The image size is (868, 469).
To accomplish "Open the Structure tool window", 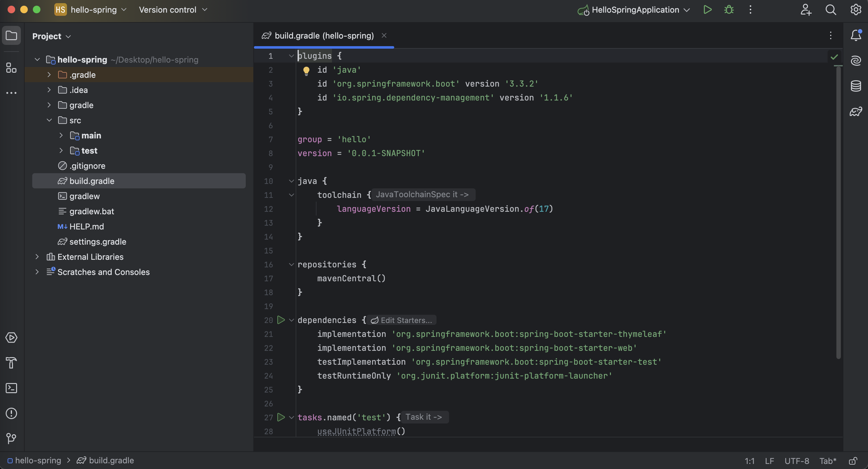I will click(11, 68).
